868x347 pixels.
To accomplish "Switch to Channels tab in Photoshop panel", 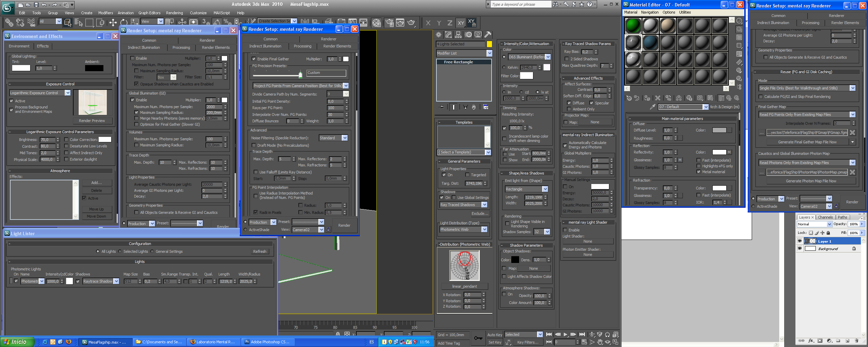I will tap(825, 217).
